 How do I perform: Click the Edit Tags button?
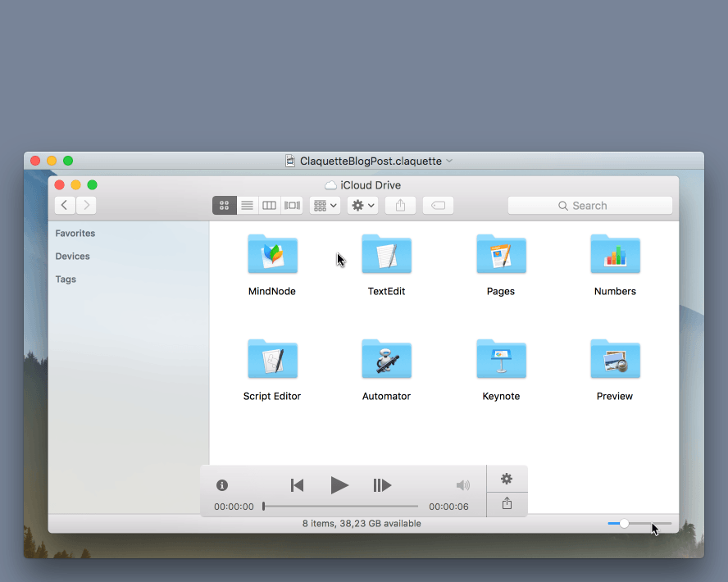pyautogui.click(x=438, y=205)
